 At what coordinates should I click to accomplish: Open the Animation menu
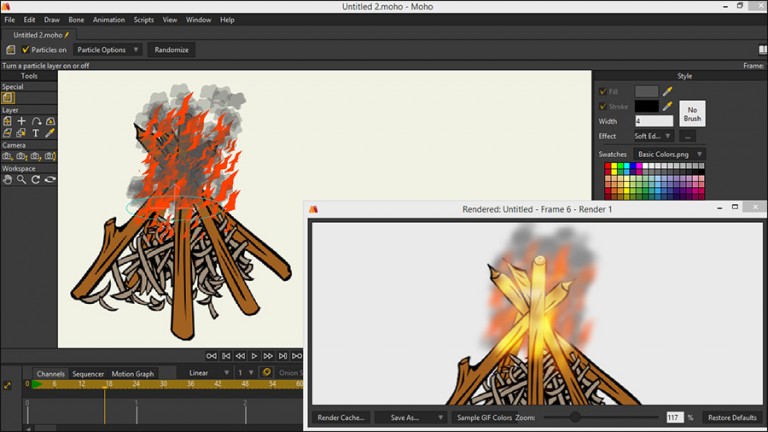[x=109, y=19]
